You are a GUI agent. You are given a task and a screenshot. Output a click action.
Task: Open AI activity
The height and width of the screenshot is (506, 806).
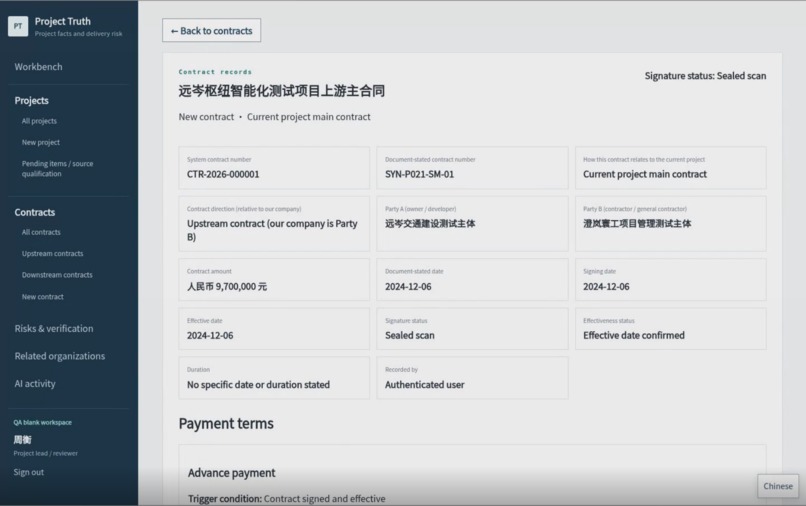click(x=35, y=384)
